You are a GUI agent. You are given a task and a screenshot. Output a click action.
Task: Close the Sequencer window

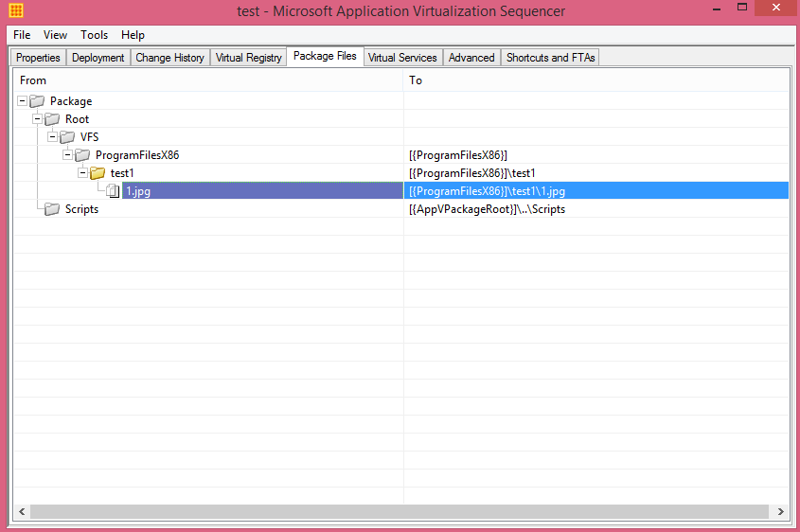click(776, 8)
